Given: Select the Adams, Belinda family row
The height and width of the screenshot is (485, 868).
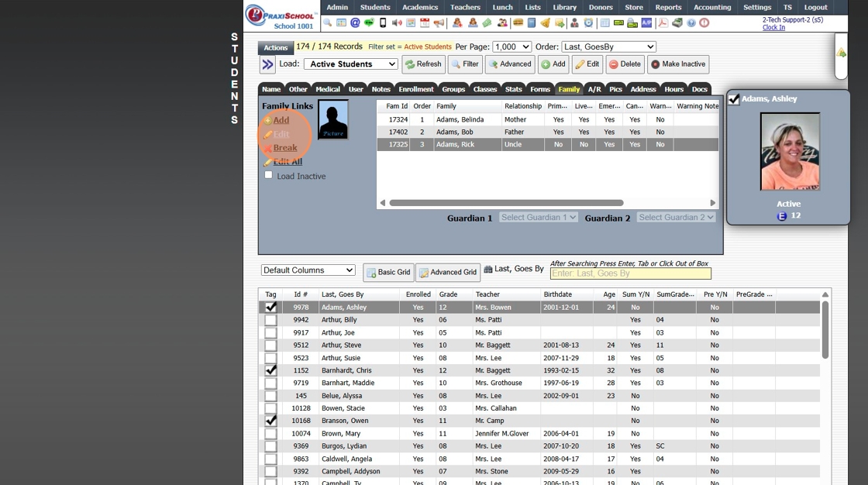Looking at the screenshot, I should [x=547, y=119].
